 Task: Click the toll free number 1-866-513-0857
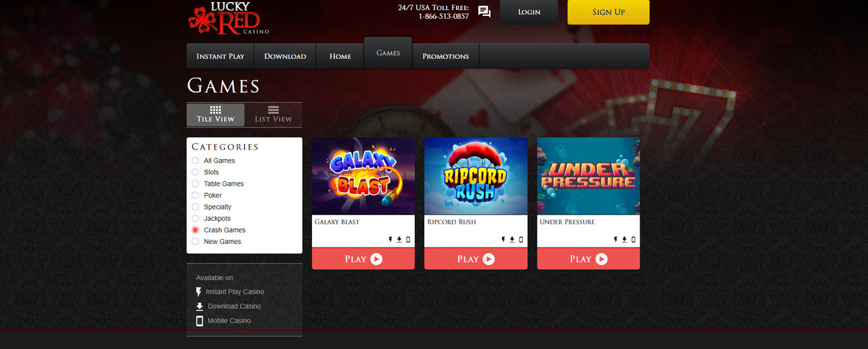click(444, 17)
